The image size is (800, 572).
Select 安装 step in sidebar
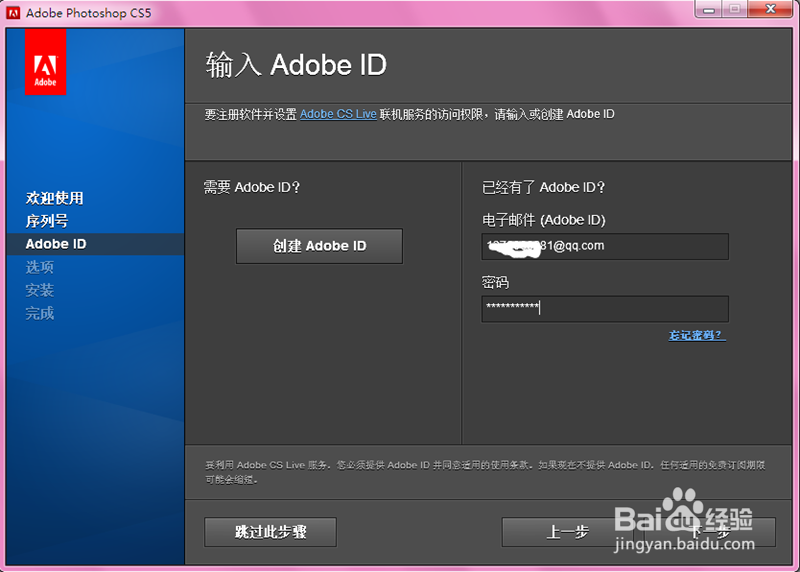40,290
